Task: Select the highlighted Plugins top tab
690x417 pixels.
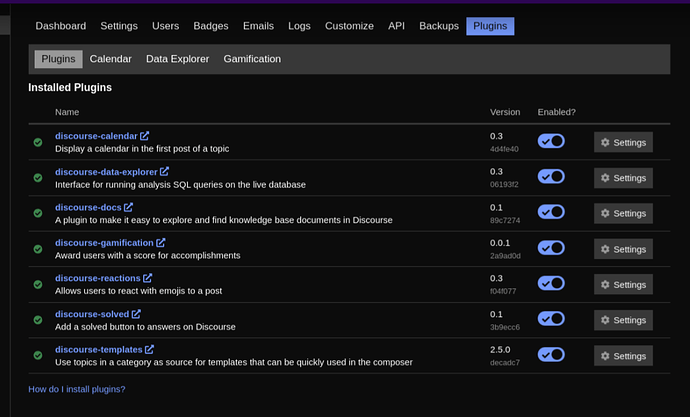Action: coord(490,26)
